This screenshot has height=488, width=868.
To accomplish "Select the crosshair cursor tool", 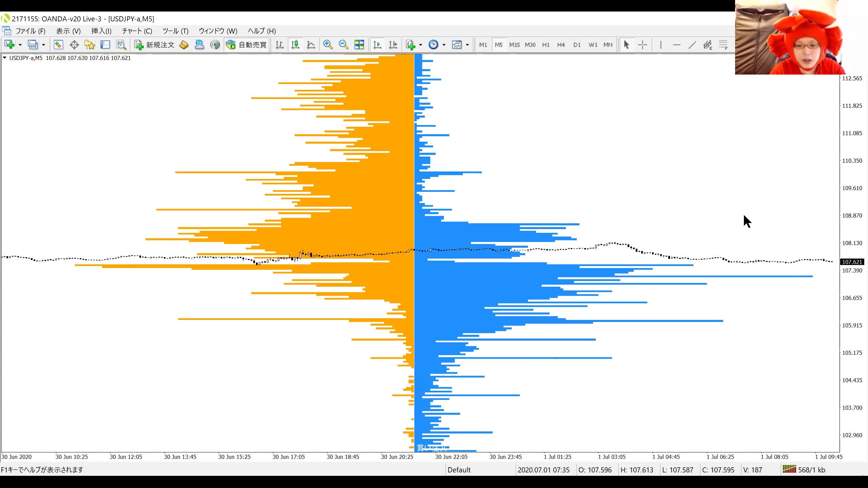I will click(x=642, y=45).
